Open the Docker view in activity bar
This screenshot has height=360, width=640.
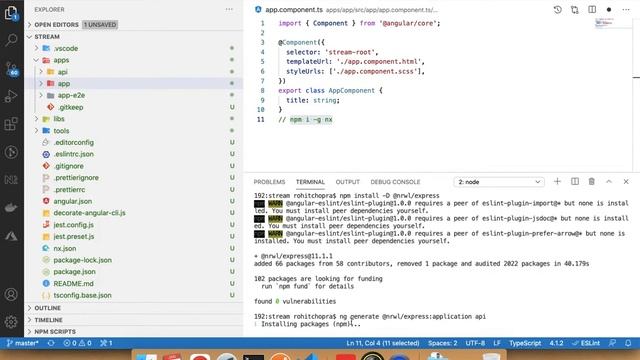(11, 207)
